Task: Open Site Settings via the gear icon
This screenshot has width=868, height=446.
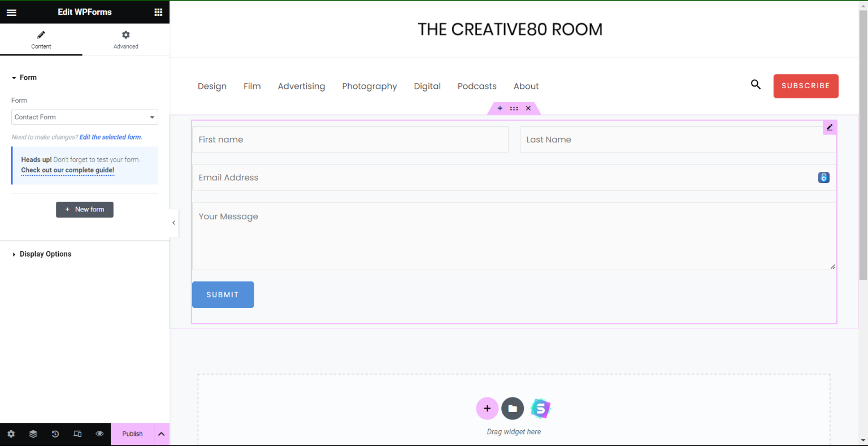Action: click(x=11, y=434)
